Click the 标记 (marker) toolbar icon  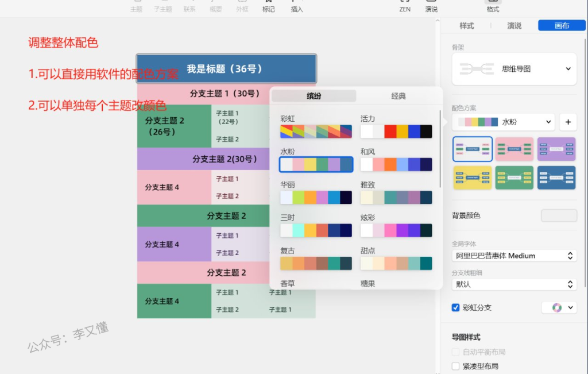point(268,3)
